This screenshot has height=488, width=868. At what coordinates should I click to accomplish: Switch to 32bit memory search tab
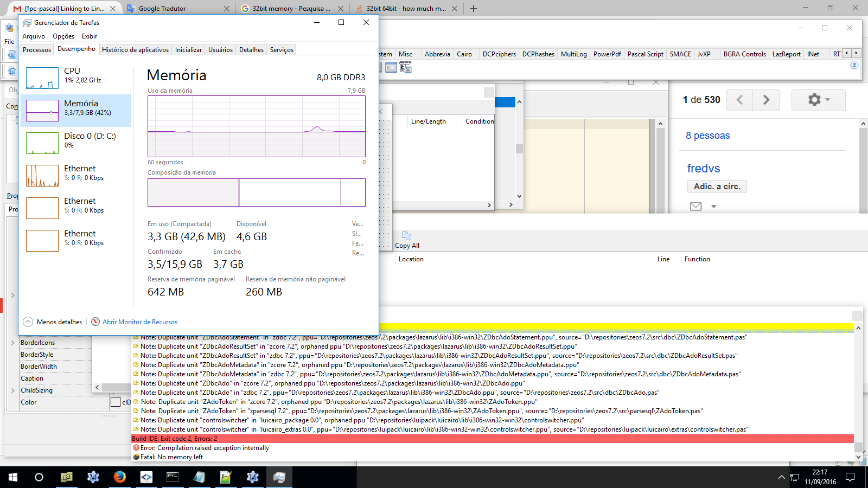coord(290,9)
